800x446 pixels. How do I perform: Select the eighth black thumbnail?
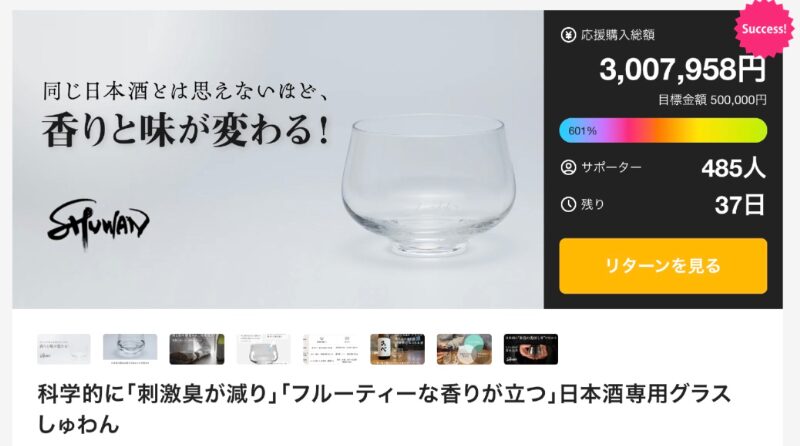531,349
